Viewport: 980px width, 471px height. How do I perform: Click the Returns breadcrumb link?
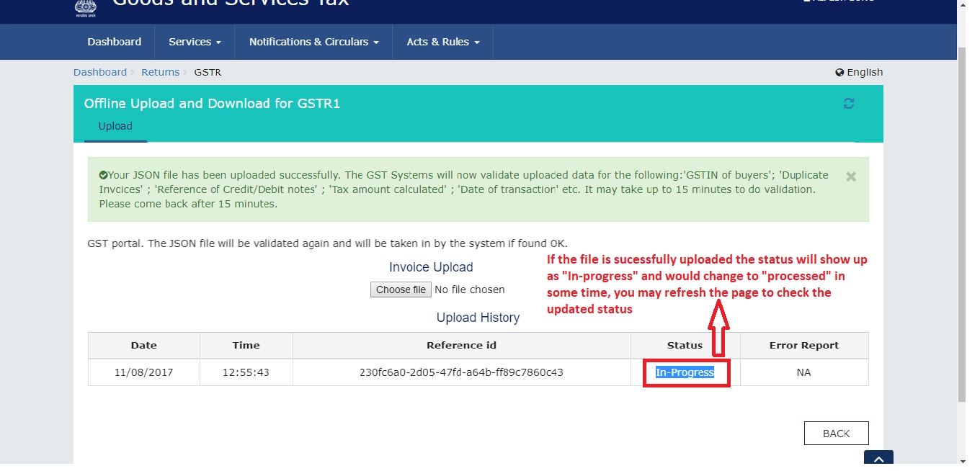160,72
